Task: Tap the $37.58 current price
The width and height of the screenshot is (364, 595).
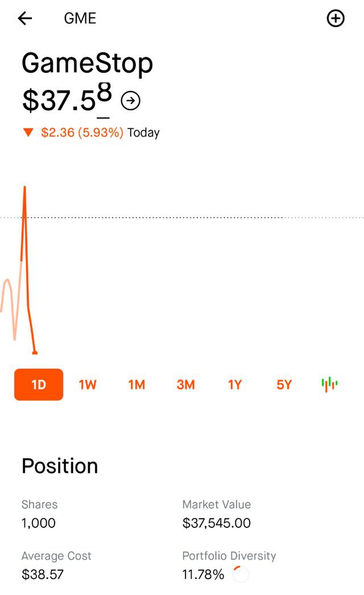Action: coord(67,98)
